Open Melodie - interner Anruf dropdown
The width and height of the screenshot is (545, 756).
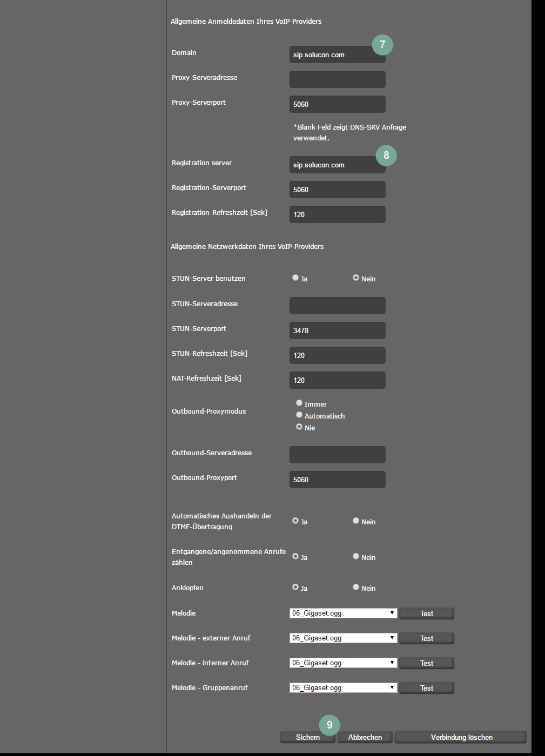coord(343,663)
